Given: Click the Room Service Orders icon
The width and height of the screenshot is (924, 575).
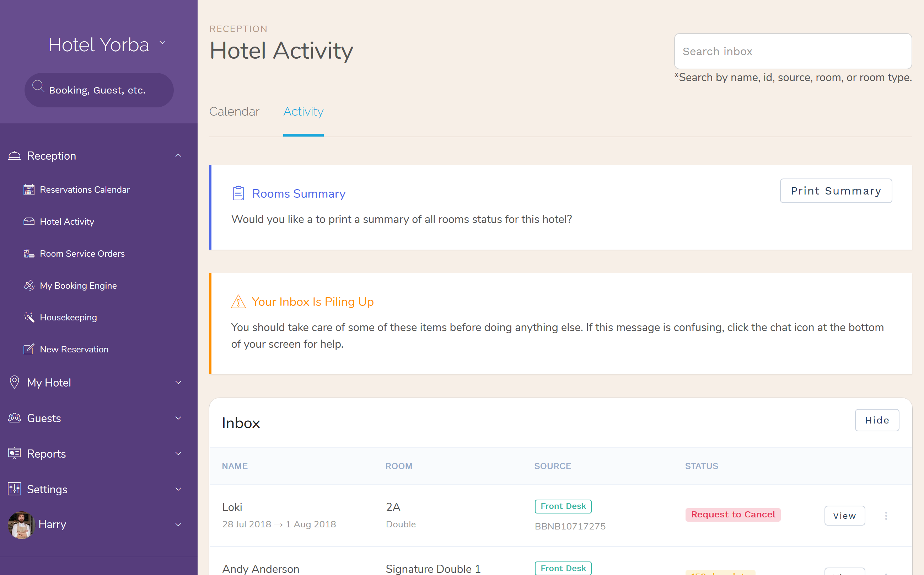Looking at the screenshot, I should [28, 253].
